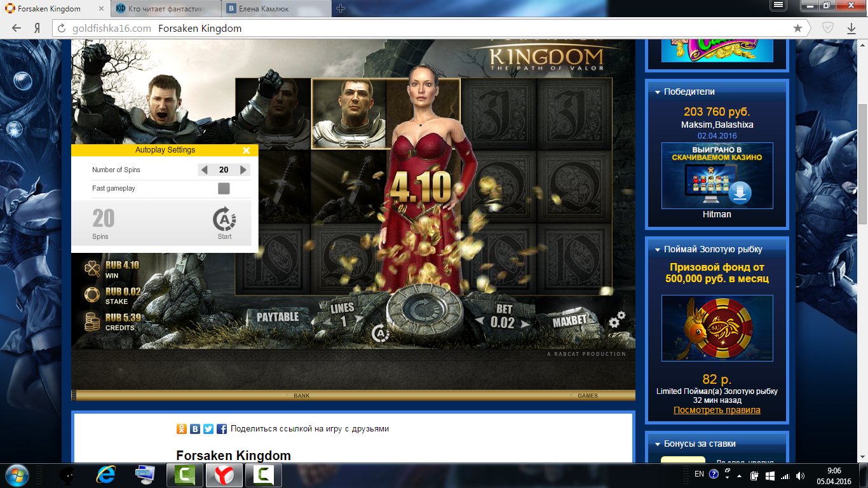Open the PAYTABLE
This screenshot has width=868, height=488.
pos(278,317)
